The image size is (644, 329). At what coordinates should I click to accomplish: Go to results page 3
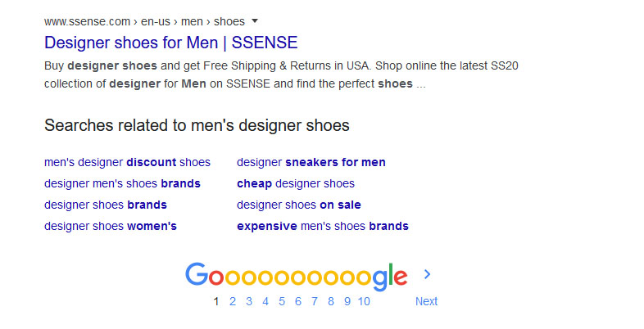(x=249, y=301)
